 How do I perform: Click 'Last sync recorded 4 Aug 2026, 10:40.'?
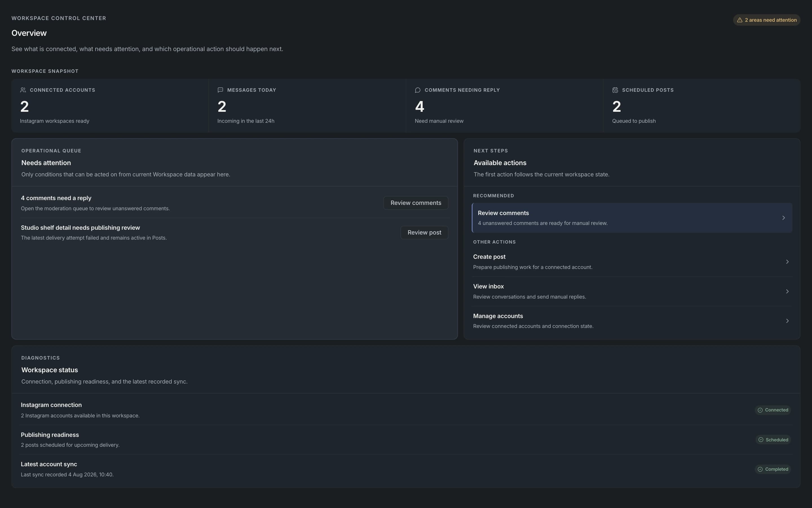67,475
